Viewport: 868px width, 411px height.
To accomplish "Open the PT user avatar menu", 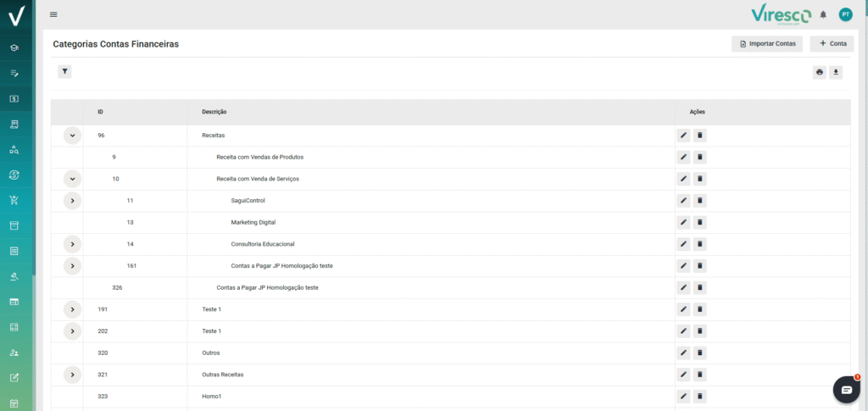I will (x=845, y=14).
